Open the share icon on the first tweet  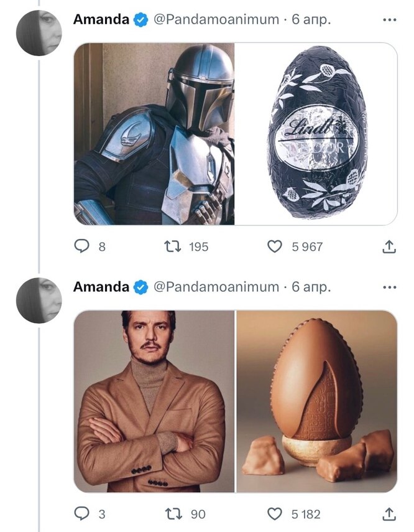coord(389,246)
